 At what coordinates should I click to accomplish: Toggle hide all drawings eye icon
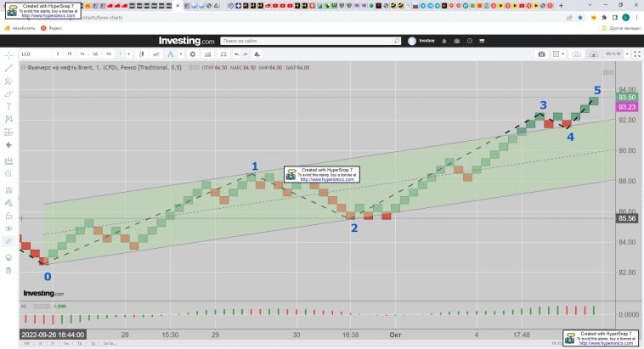(x=8, y=228)
